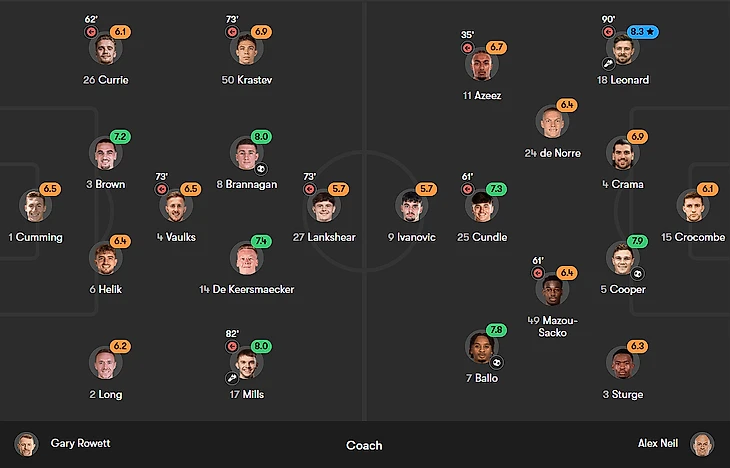Select goalkeeper Crocombe's player avatar
730x468 pixels.
coord(692,206)
